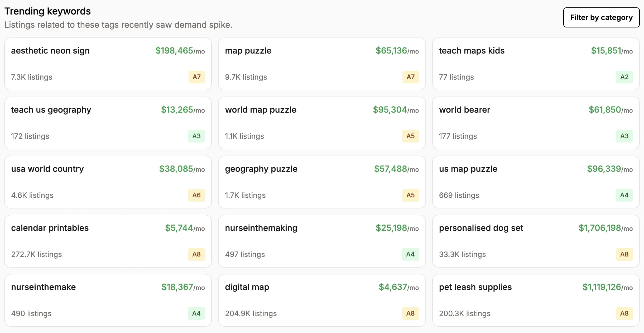Click the A3 badge on world bearer
This screenshot has width=644, height=333.
tap(624, 136)
